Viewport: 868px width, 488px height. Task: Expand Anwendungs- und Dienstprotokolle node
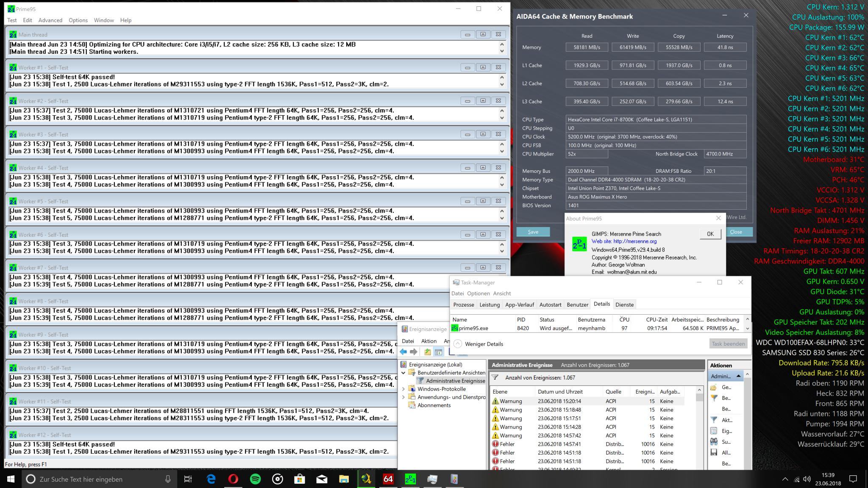click(x=403, y=397)
